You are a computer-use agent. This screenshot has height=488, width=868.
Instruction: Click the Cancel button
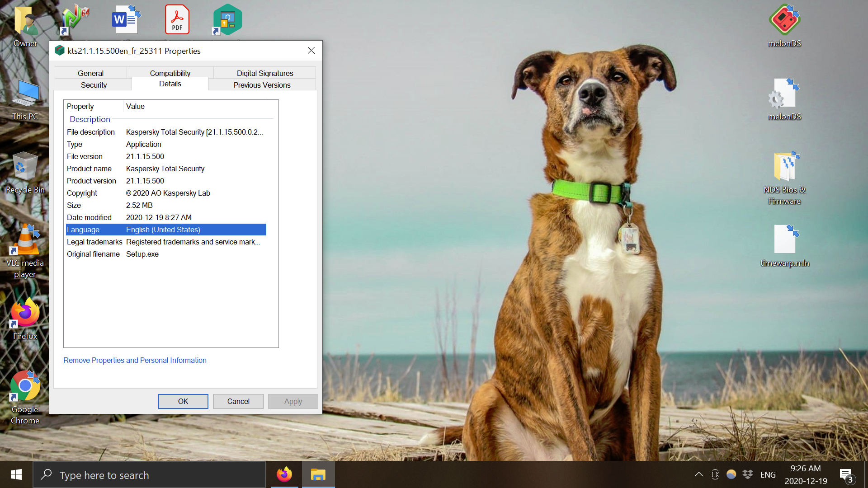coord(238,401)
